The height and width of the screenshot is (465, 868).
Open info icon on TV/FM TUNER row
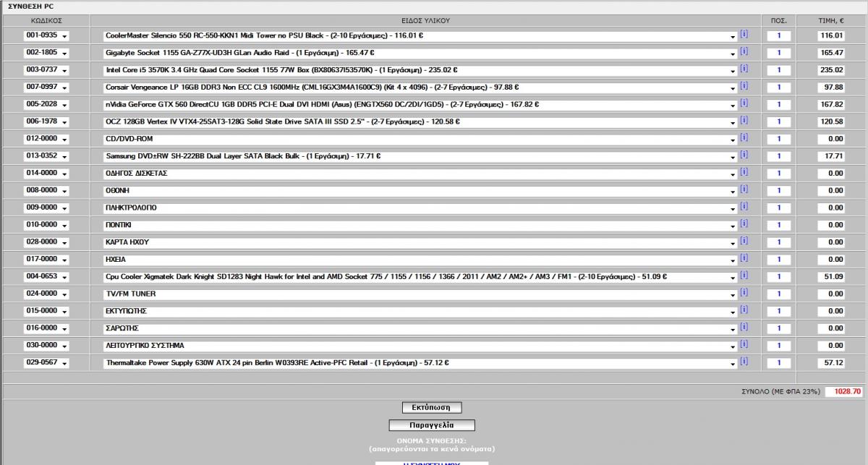tap(744, 293)
